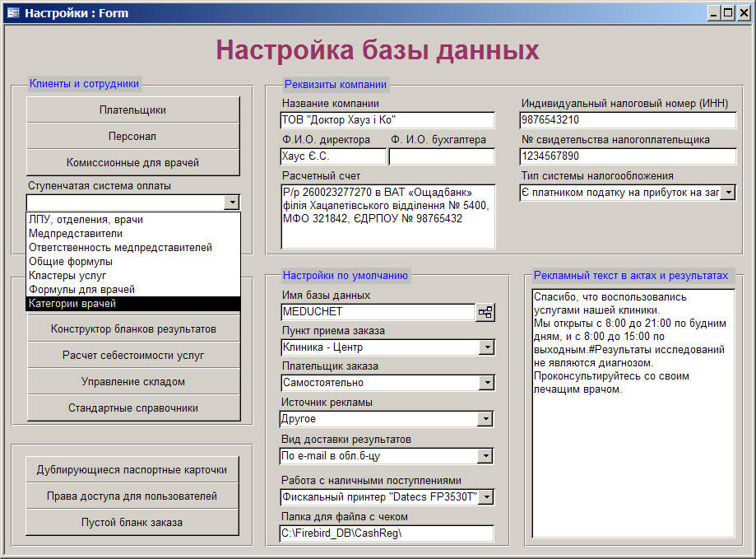Click the form icon in the title bar
Image resolution: width=756 pixels, height=559 pixels.
[x=13, y=13]
